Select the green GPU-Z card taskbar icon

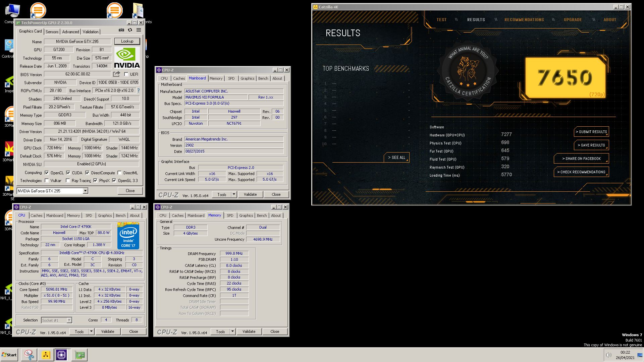pyautogui.click(x=80, y=355)
